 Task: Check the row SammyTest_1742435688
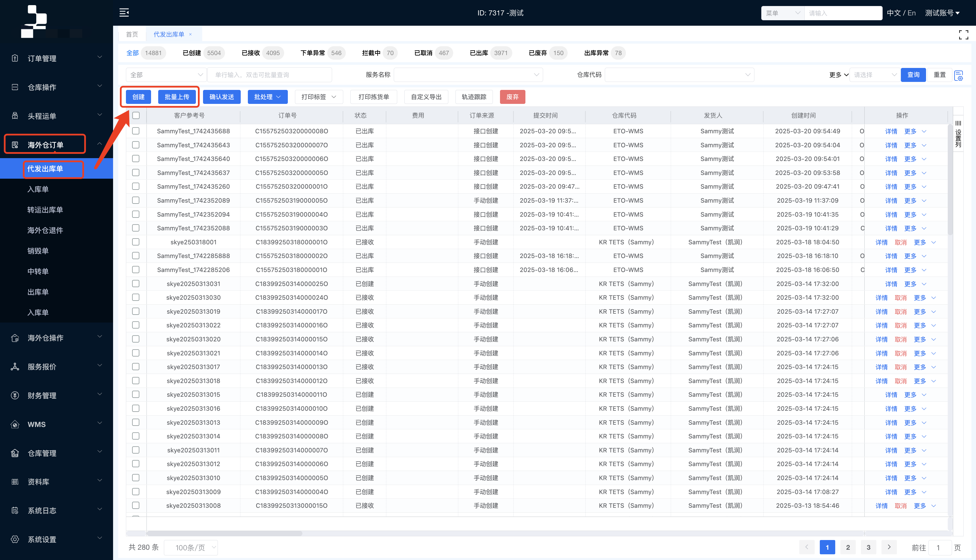pos(136,131)
